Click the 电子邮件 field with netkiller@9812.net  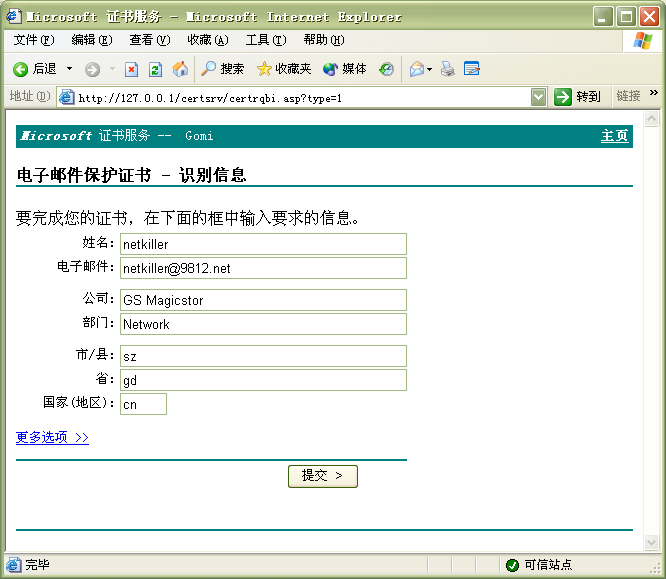click(x=263, y=268)
